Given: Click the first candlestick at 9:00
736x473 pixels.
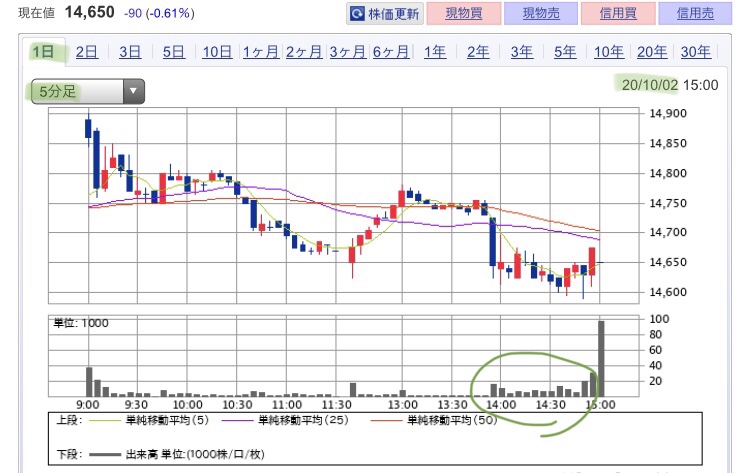Looking at the screenshot, I should (x=88, y=129).
